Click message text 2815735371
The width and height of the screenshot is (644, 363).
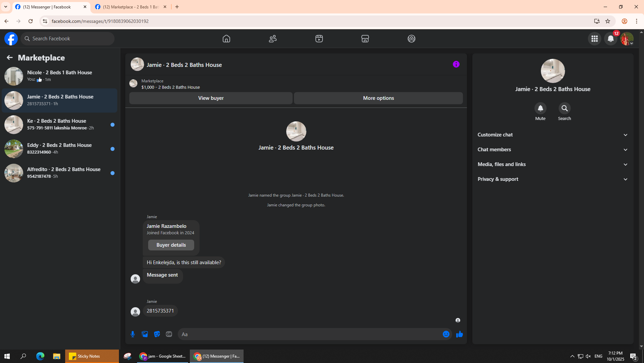pos(160,311)
